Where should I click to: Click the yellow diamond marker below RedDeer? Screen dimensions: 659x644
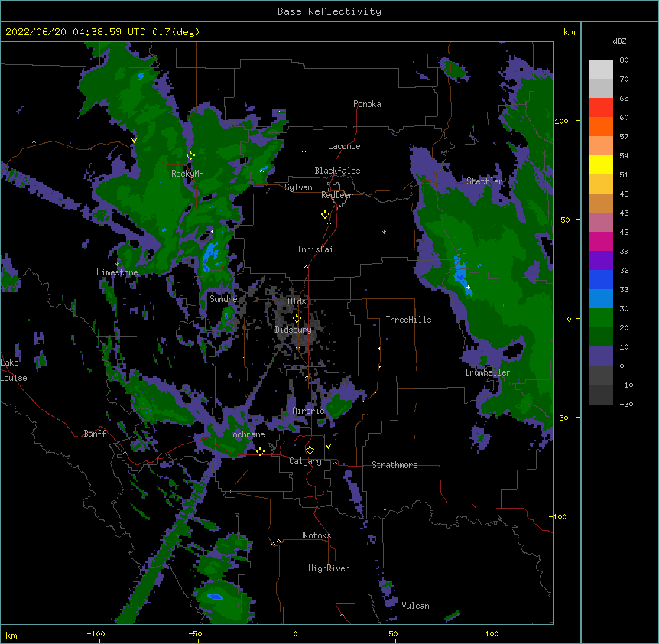326,215
